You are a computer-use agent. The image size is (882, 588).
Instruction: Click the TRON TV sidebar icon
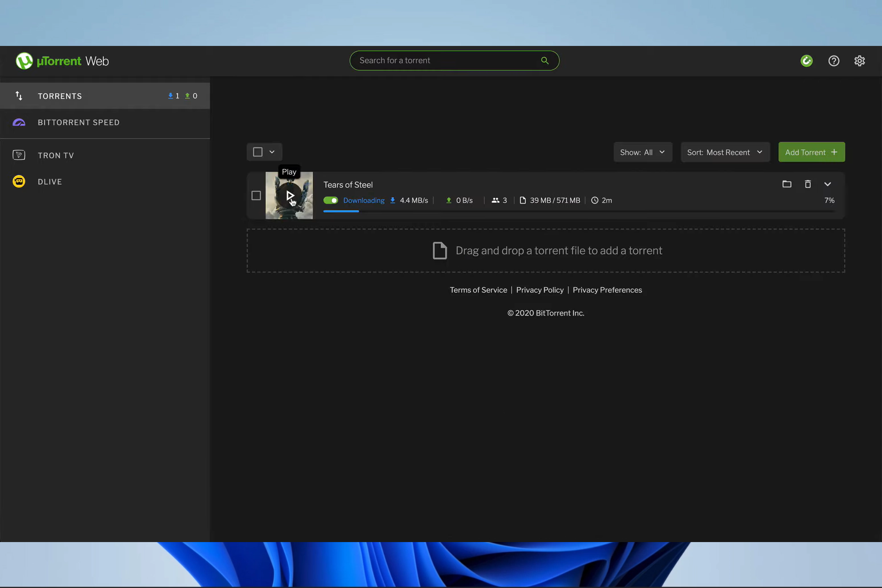(x=18, y=155)
